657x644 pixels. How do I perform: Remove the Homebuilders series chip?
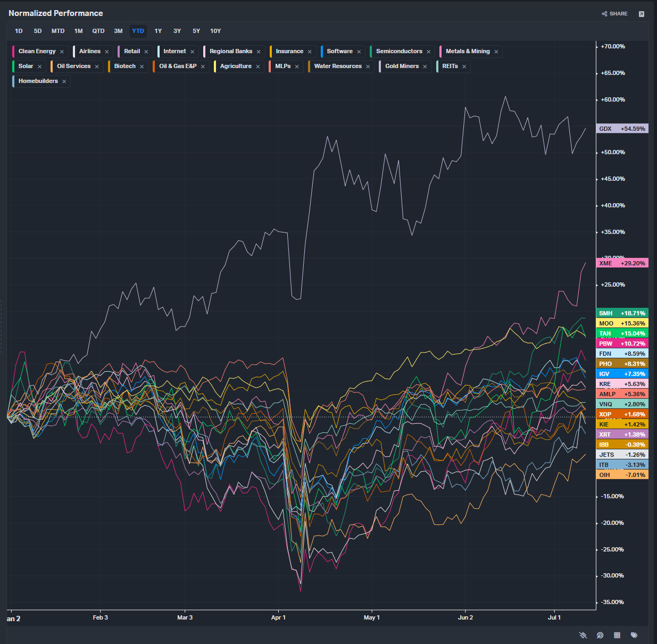pyautogui.click(x=64, y=81)
